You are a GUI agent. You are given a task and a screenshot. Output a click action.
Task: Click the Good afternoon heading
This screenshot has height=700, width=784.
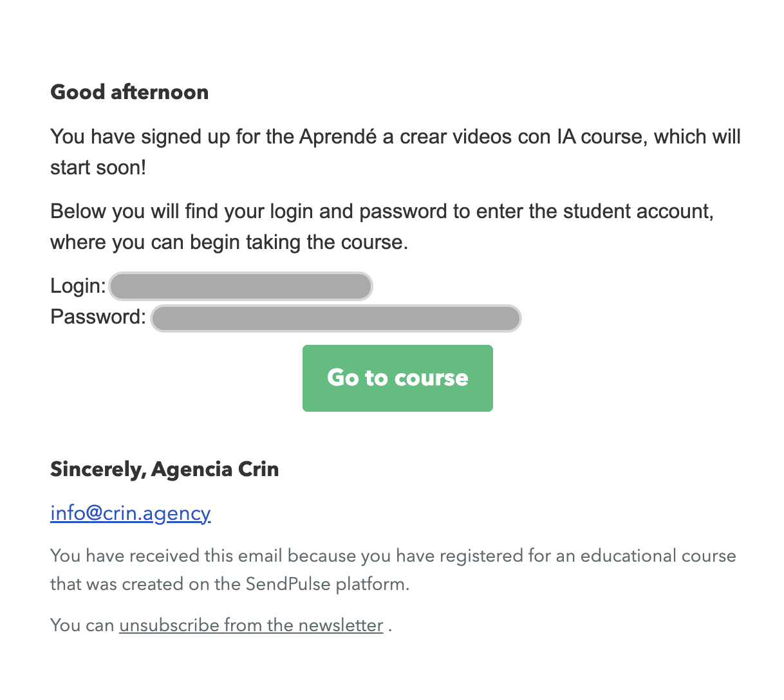(x=129, y=92)
